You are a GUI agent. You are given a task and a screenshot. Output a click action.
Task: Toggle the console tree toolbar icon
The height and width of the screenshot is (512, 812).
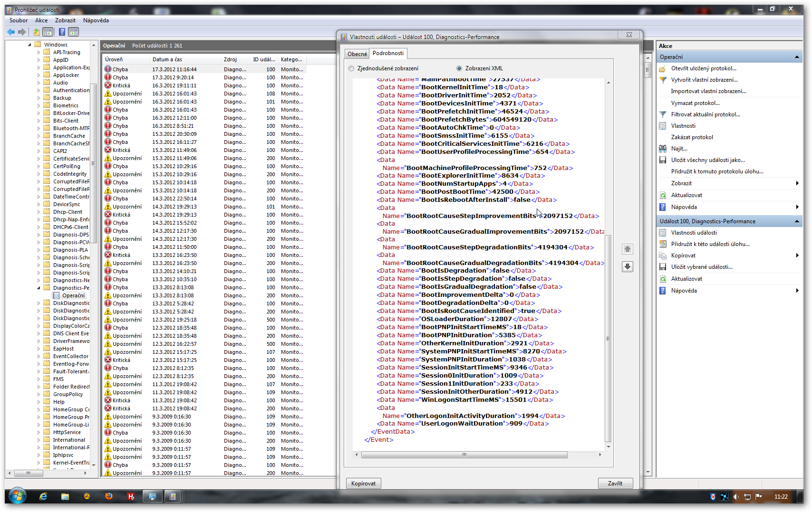pos(48,32)
